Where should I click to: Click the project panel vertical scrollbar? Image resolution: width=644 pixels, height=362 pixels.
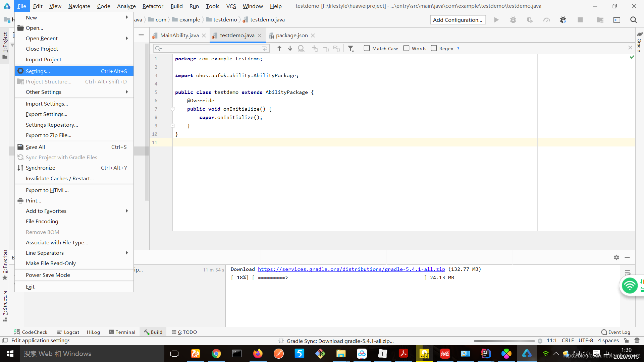point(147,122)
